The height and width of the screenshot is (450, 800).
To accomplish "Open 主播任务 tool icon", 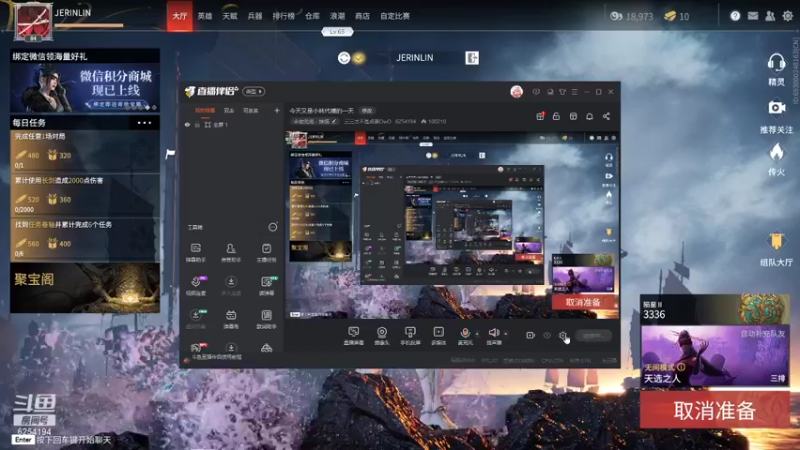I will [266, 252].
